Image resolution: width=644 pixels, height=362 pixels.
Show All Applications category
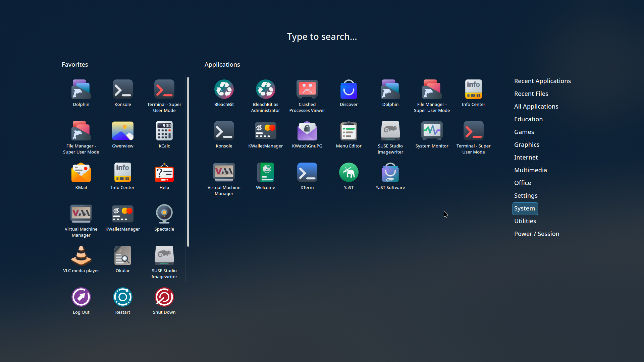coord(536,107)
